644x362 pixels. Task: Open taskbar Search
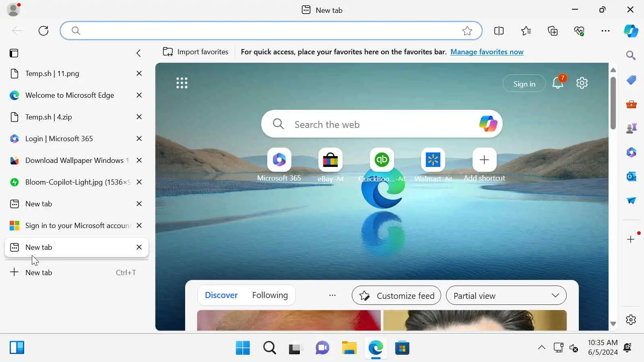coord(269,348)
